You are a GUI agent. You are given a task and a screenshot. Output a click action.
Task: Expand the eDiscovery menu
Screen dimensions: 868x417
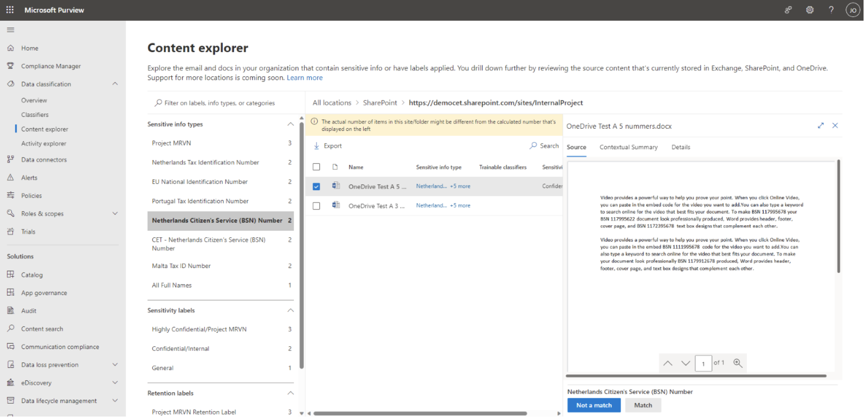coord(115,383)
